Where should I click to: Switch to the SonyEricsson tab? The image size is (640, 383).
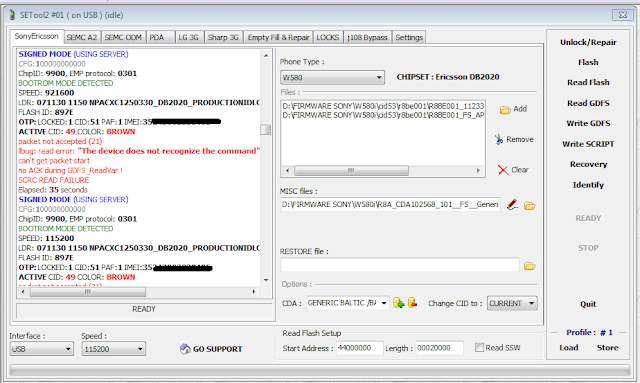tap(36, 36)
